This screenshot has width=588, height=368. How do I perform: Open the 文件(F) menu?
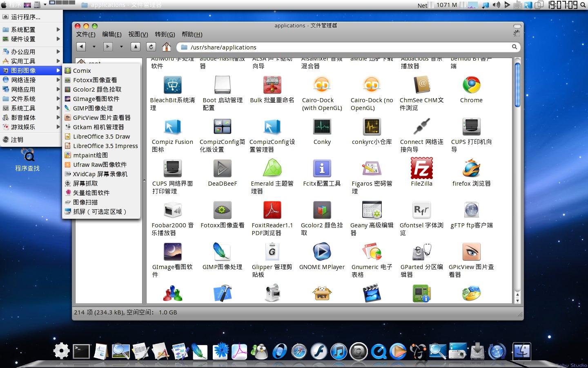pyautogui.click(x=86, y=34)
